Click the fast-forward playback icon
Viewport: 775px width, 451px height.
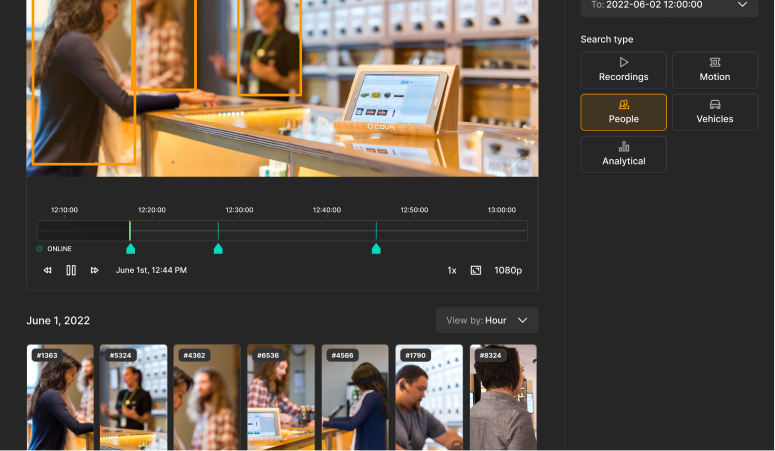pyautogui.click(x=94, y=270)
